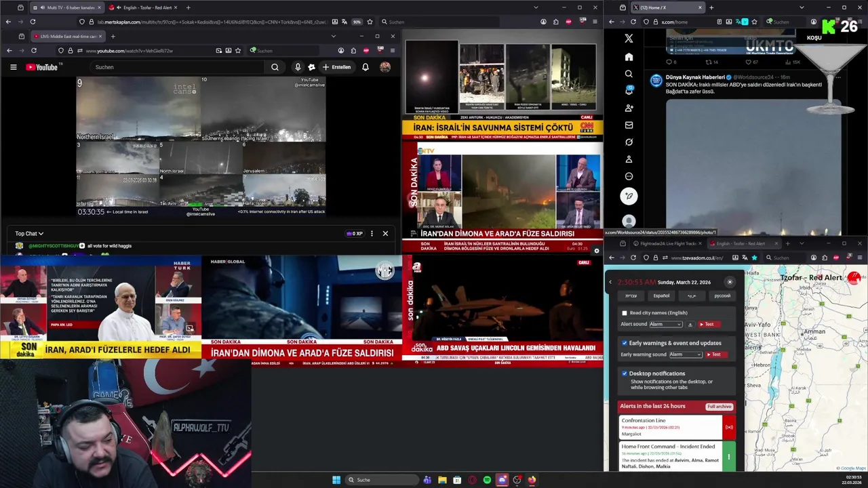Bookmark star for Multi TV page
This screenshot has height=488, width=868.
[370, 22]
